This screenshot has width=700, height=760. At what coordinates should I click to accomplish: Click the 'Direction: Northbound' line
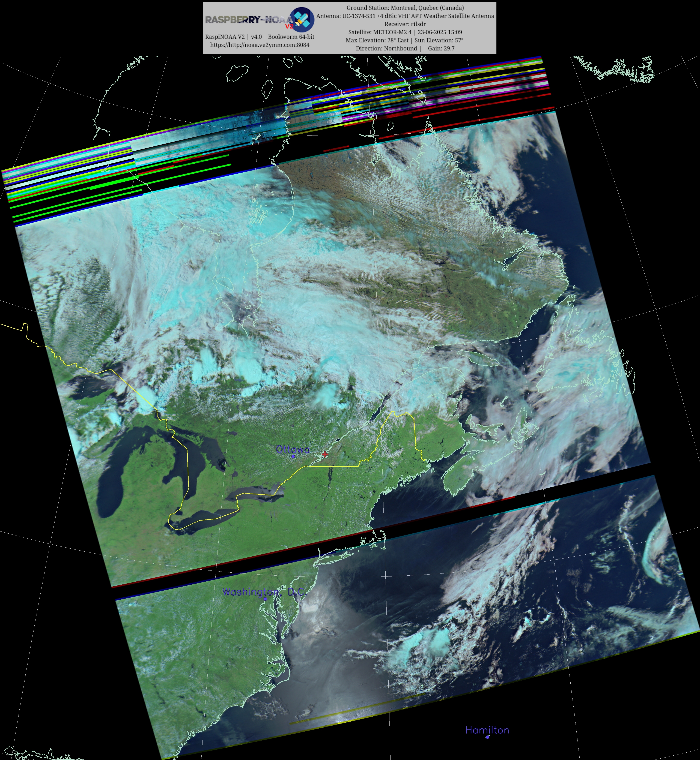click(x=405, y=49)
